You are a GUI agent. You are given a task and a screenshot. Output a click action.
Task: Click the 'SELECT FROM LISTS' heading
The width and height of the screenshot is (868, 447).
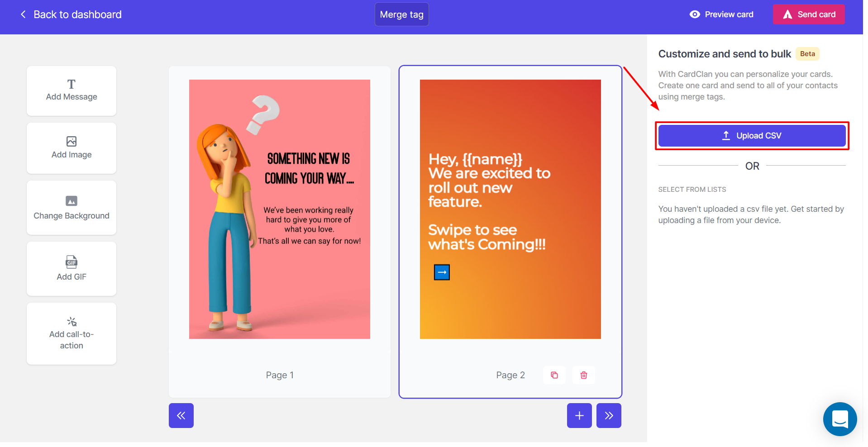click(692, 190)
